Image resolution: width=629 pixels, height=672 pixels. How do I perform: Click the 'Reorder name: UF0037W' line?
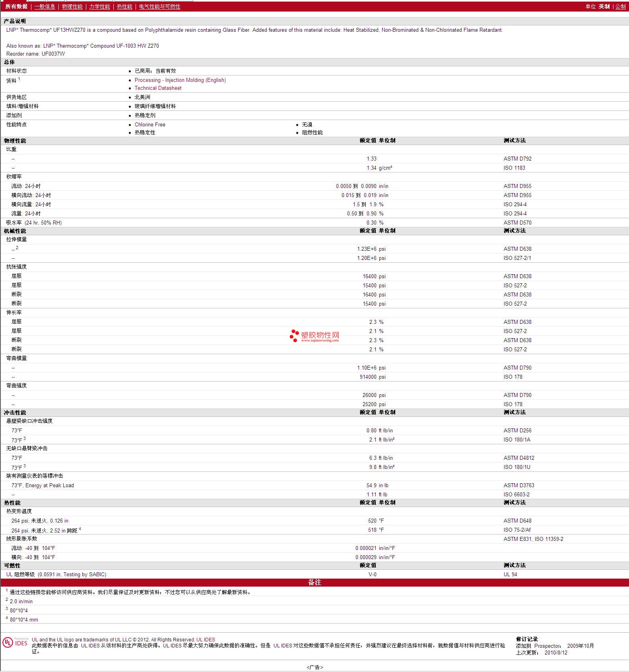coord(35,54)
